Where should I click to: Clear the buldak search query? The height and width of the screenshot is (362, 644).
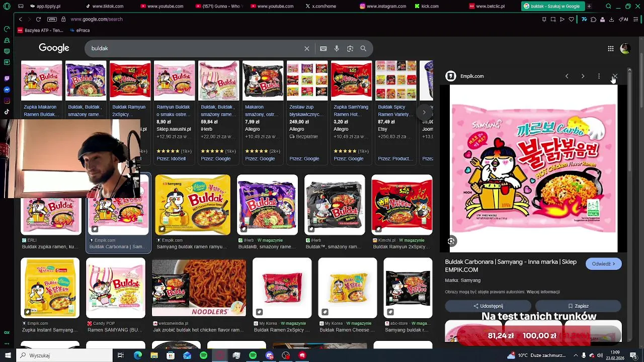click(306, 49)
